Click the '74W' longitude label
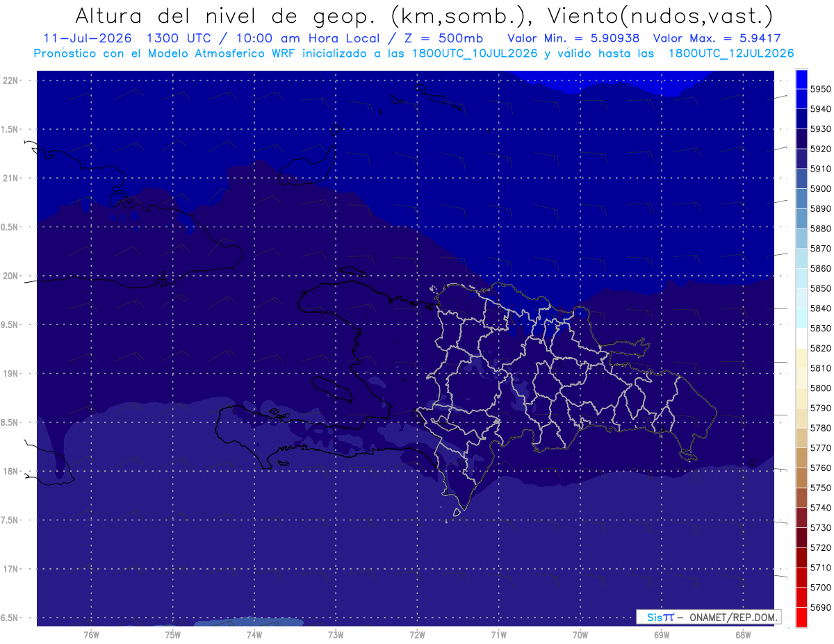This screenshot has height=644, width=834. [x=254, y=635]
